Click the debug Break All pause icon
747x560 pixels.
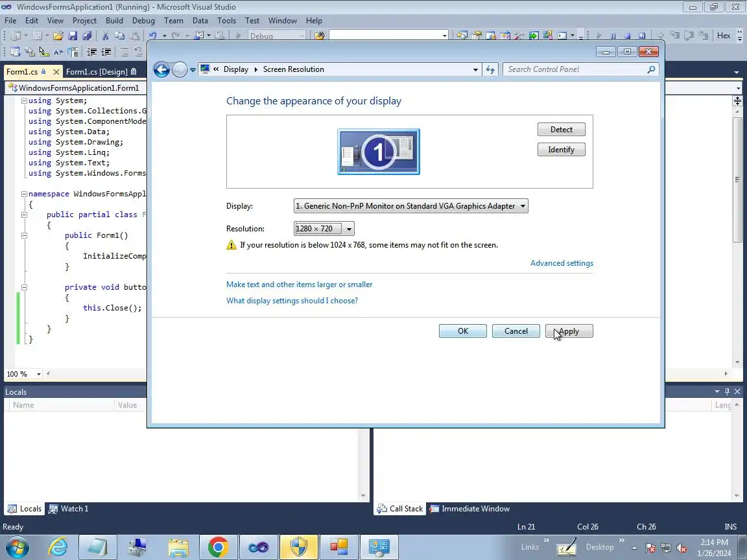pos(613,36)
